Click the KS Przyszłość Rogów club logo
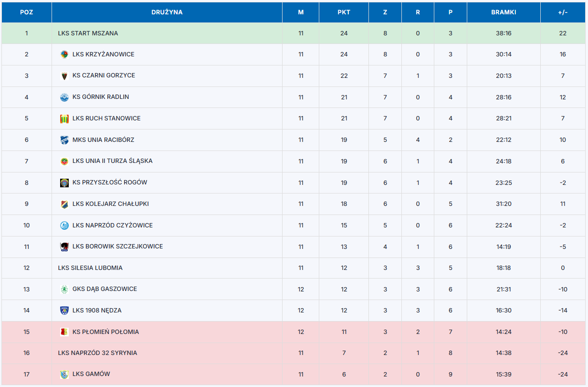This screenshot has width=588, height=387. point(64,183)
